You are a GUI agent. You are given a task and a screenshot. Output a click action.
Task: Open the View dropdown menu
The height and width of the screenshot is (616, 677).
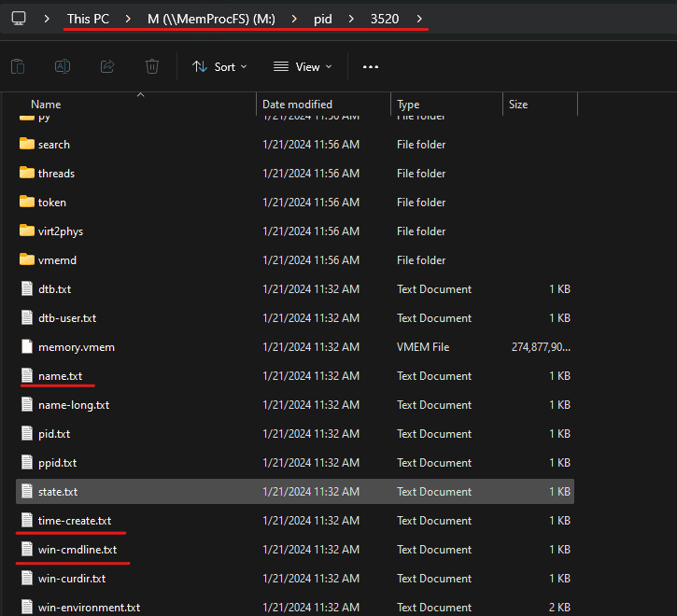tap(303, 67)
